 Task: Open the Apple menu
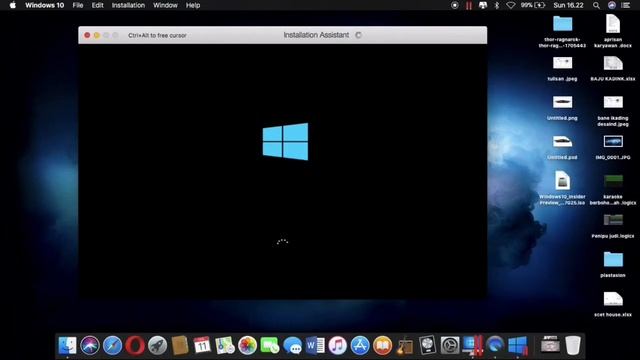[13, 5]
